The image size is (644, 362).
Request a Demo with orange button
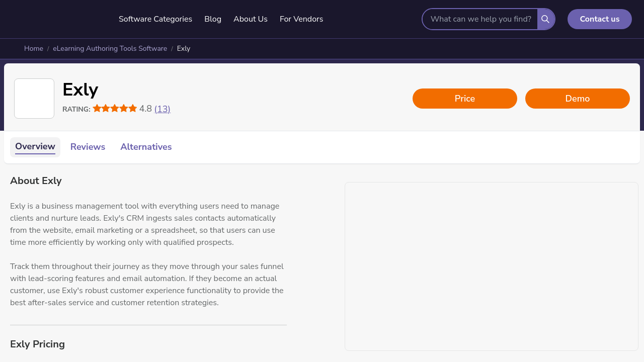pyautogui.click(x=578, y=99)
